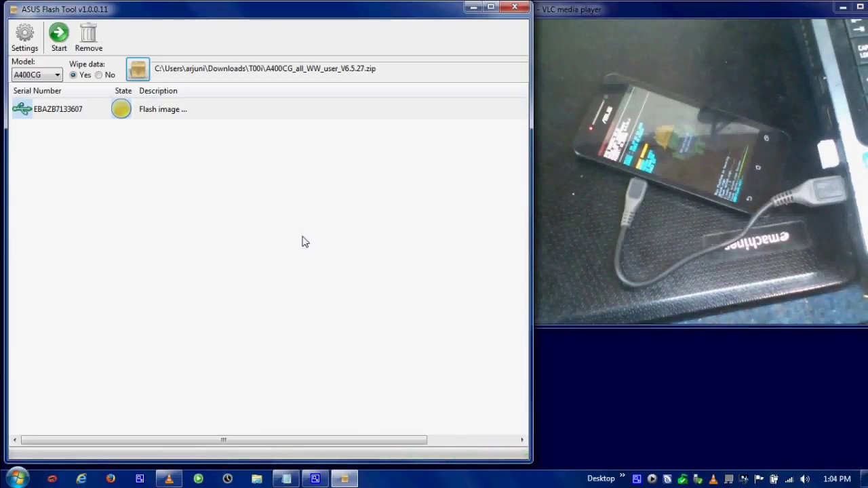Screen dimensions: 868x488
Task: Open the volume speaker tray icon
Action: [805, 479]
